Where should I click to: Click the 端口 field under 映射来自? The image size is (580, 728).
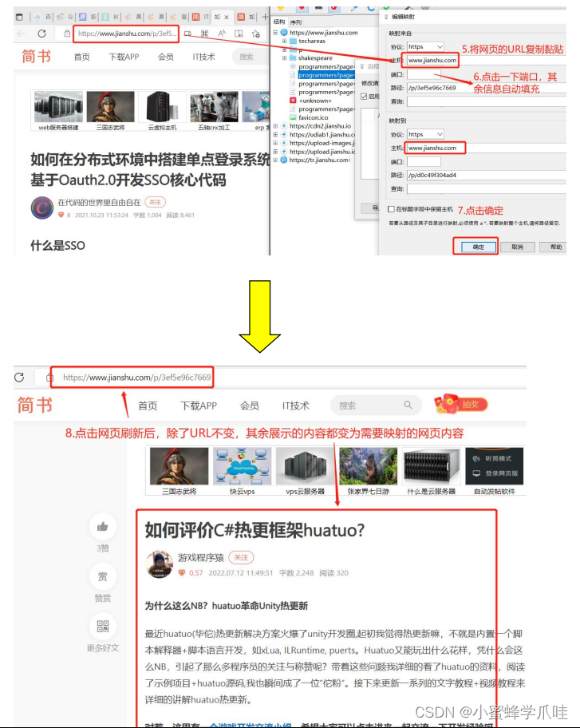coord(424,74)
